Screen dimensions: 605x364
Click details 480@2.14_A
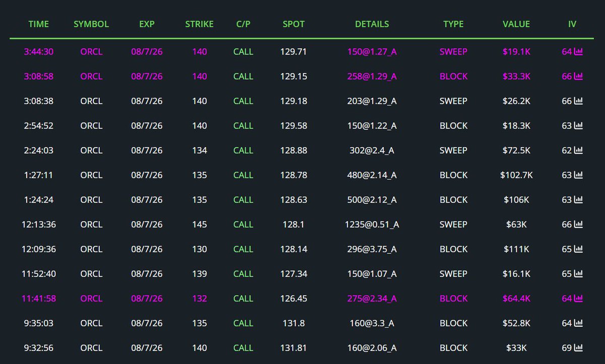click(372, 175)
